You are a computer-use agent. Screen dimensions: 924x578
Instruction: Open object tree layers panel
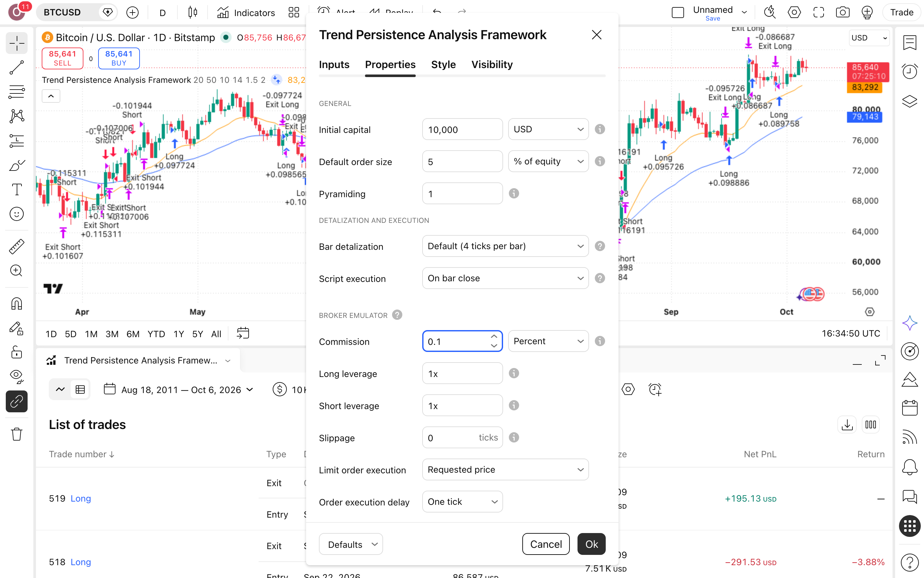pos(910,101)
